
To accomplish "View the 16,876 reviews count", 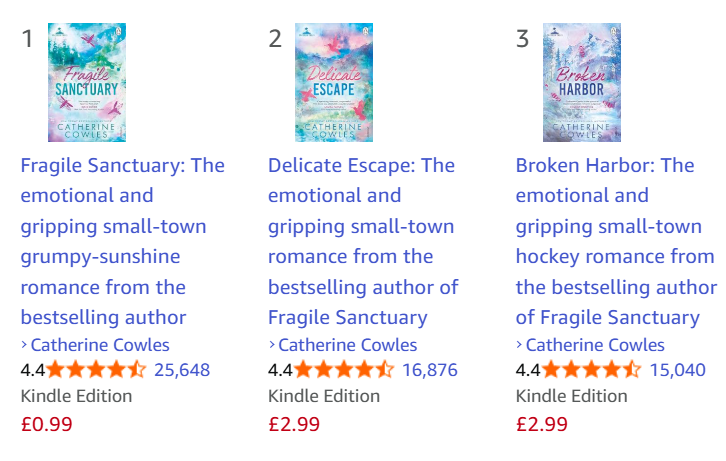I will 430,370.
